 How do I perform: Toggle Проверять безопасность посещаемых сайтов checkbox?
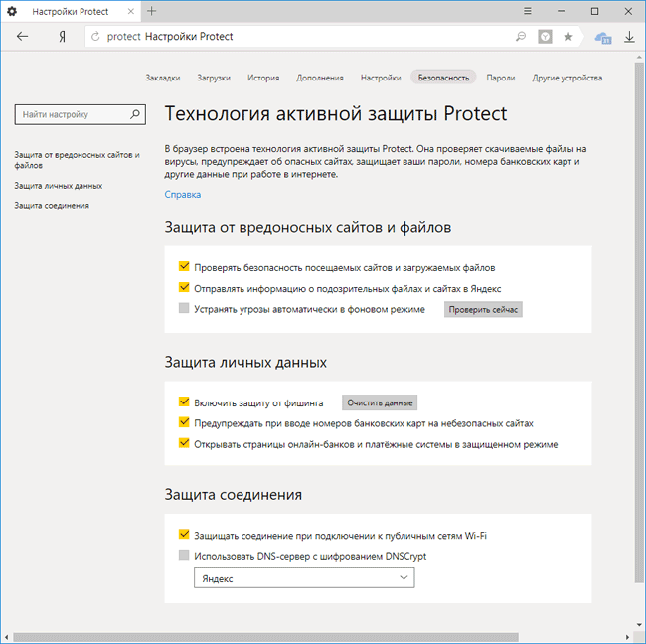tap(184, 266)
